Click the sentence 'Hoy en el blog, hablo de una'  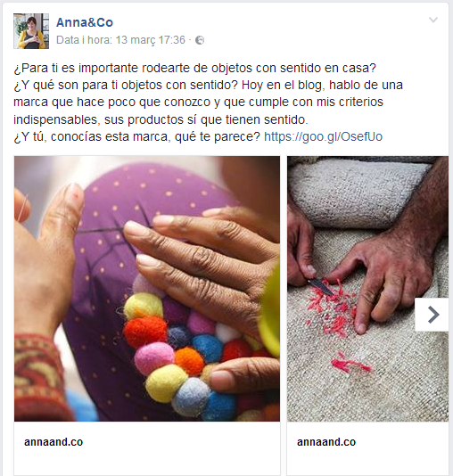pyautogui.click(x=322, y=85)
